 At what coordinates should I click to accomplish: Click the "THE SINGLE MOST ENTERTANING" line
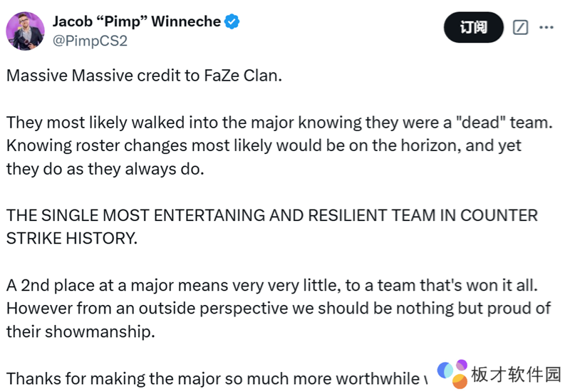point(271,215)
